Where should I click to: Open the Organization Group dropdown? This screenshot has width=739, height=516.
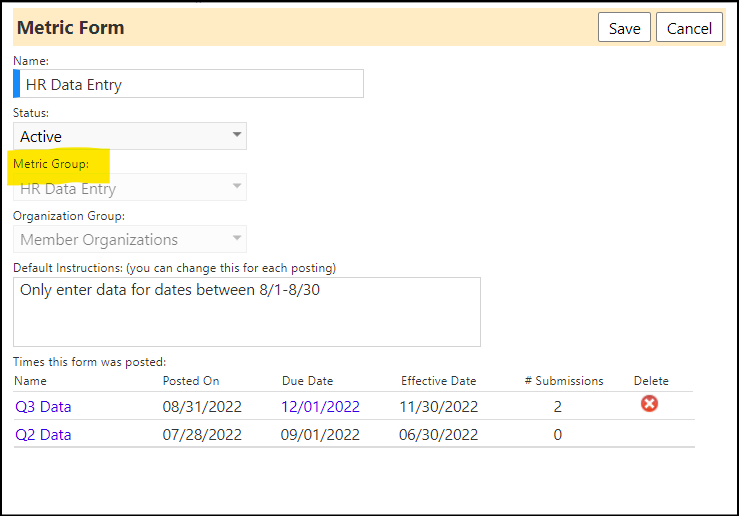130,239
